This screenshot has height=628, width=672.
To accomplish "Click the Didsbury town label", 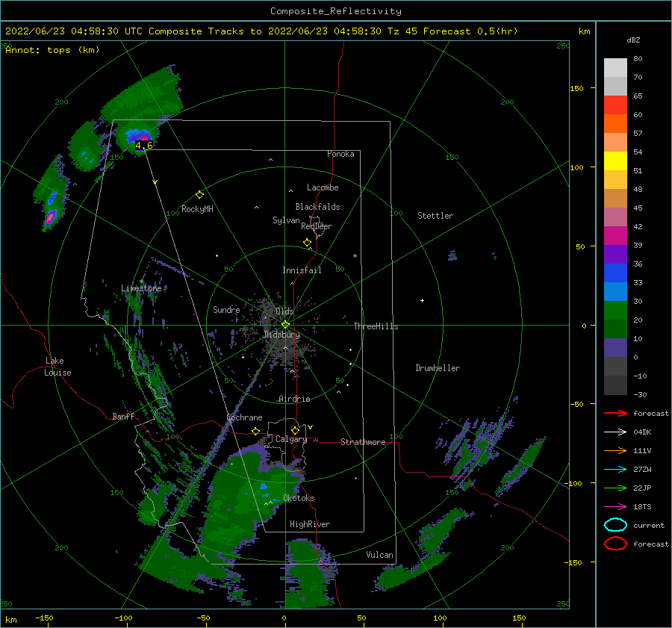I will pyautogui.click(x=281, y=335).
